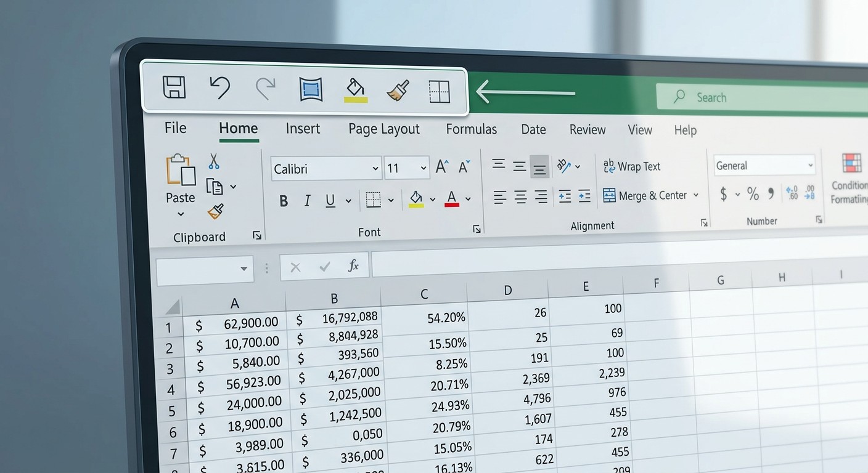This screenshot has width=868, height=473.
Task: Click the Conditional Formatting icon
Action: pos(852,164)
